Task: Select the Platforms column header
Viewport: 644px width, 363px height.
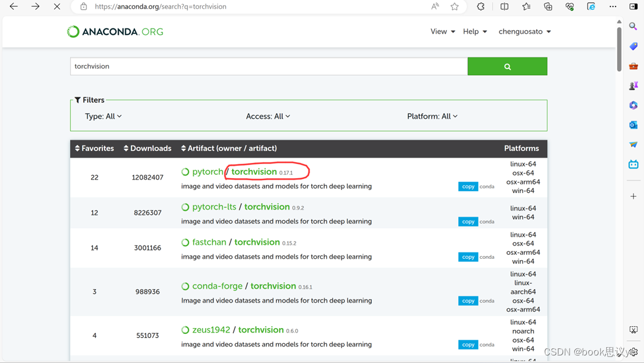Action: pos(522,148)
